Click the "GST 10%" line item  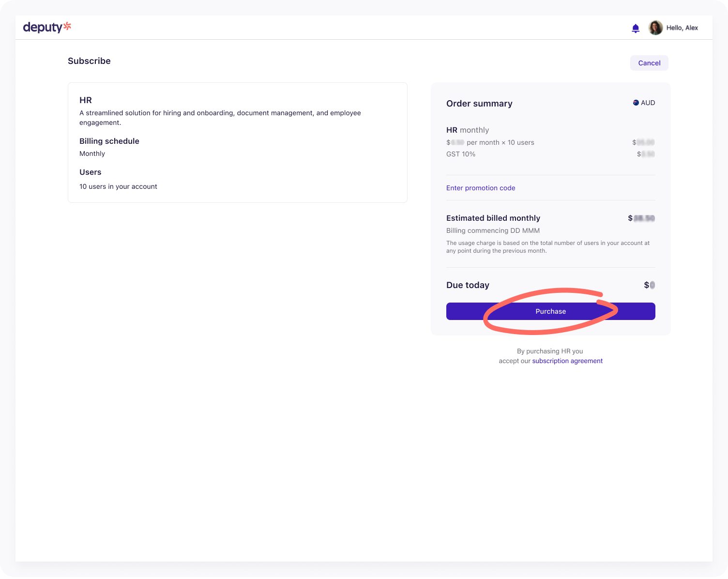point(460,154)
